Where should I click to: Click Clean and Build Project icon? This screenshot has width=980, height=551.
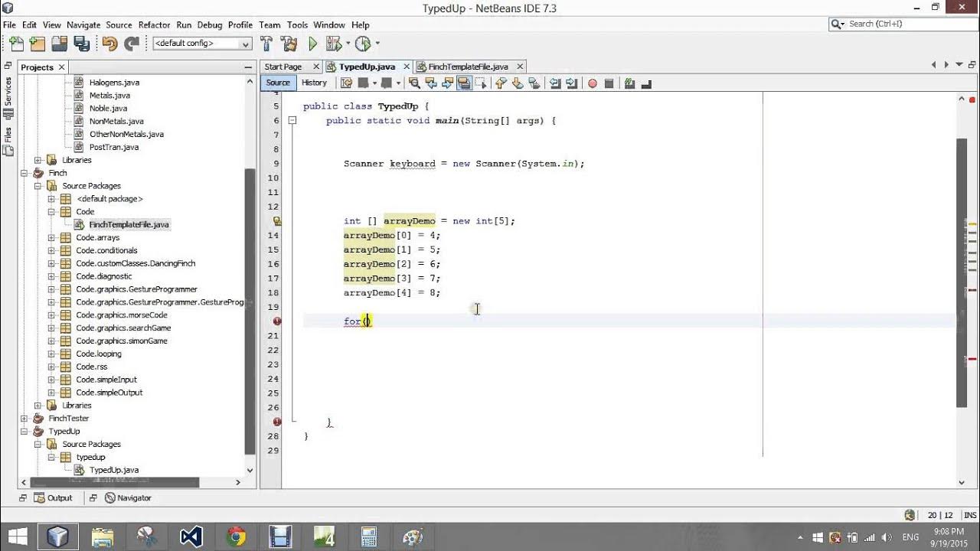(289, 44)
